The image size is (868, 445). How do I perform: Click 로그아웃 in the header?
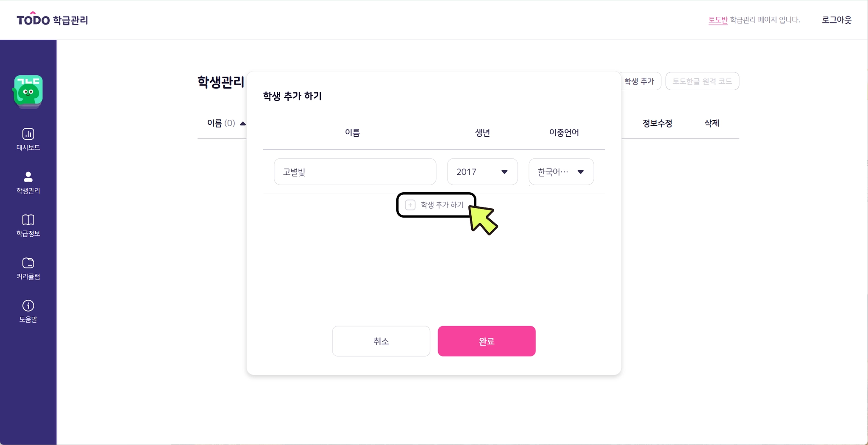coord(836,19)
